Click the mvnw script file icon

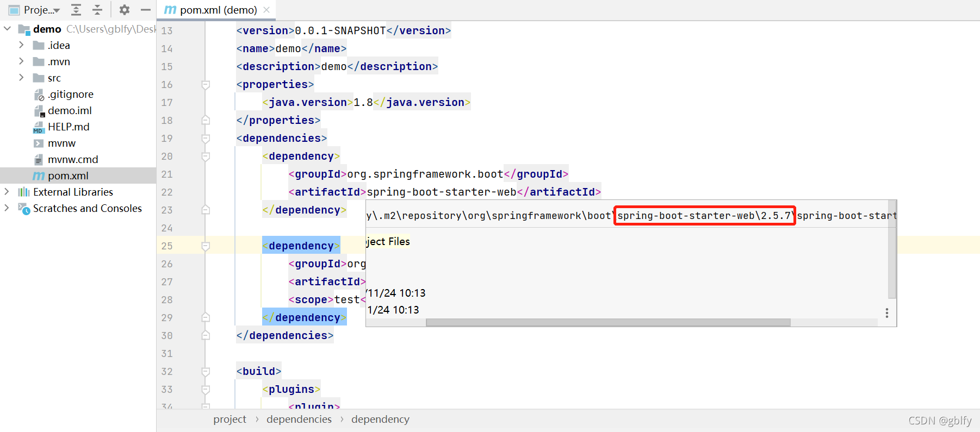(39, 143)
